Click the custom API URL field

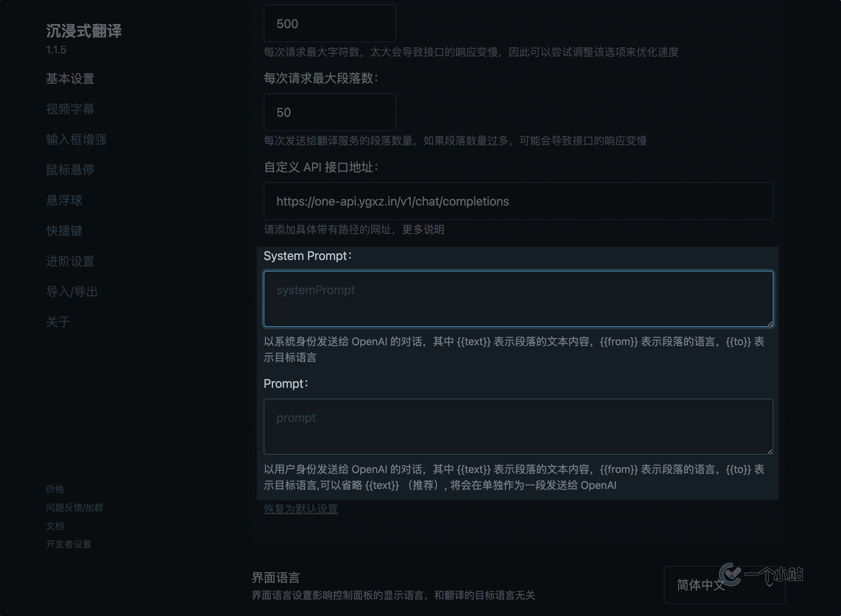coord(518,202)
